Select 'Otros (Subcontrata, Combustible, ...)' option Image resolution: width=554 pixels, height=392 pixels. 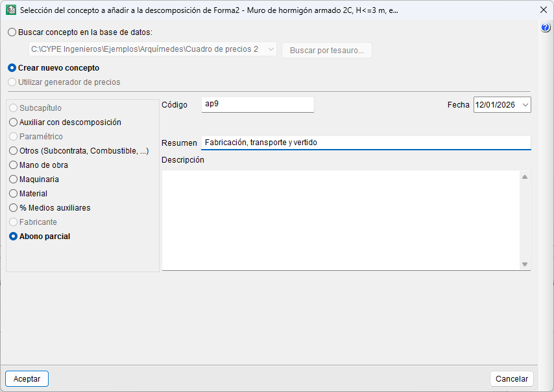[14, 150]
